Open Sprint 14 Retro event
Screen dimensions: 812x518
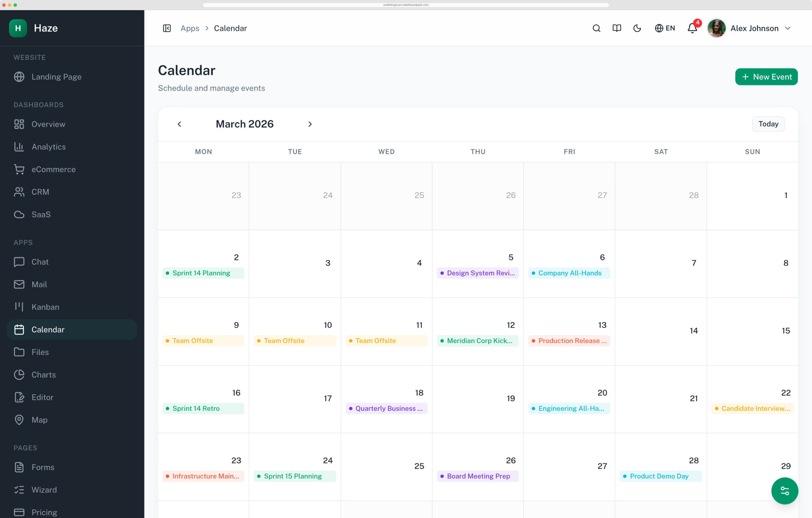click(203, 408)
